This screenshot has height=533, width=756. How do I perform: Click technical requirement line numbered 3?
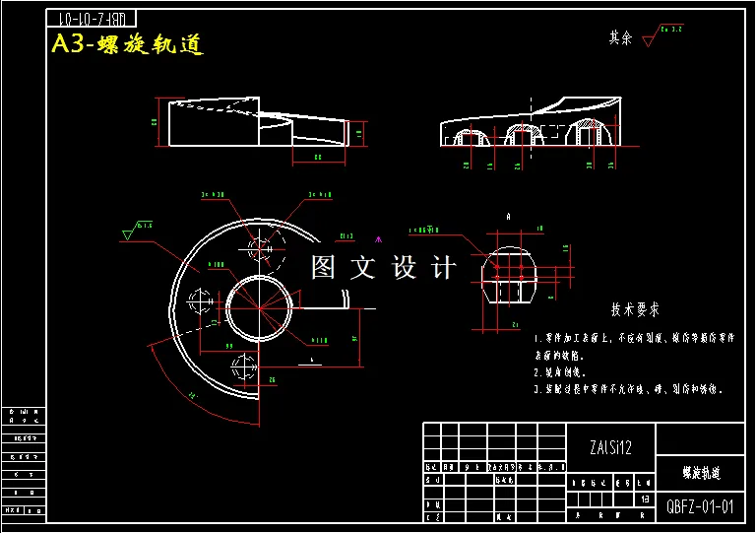pyautogui.click(x=628, y=389)
